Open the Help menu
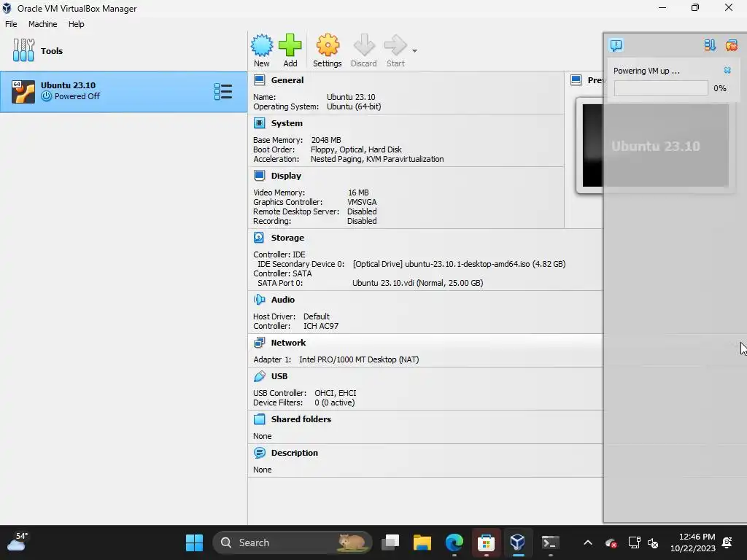The width and height of the screenshot is (747, 560). [x=76, y=24]
